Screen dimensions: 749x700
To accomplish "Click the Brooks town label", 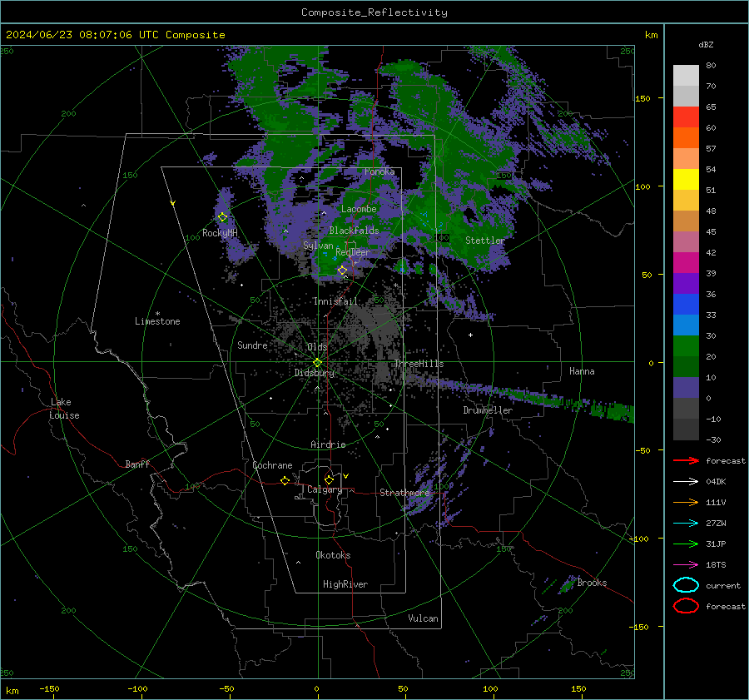I will (x=592, y=583).
